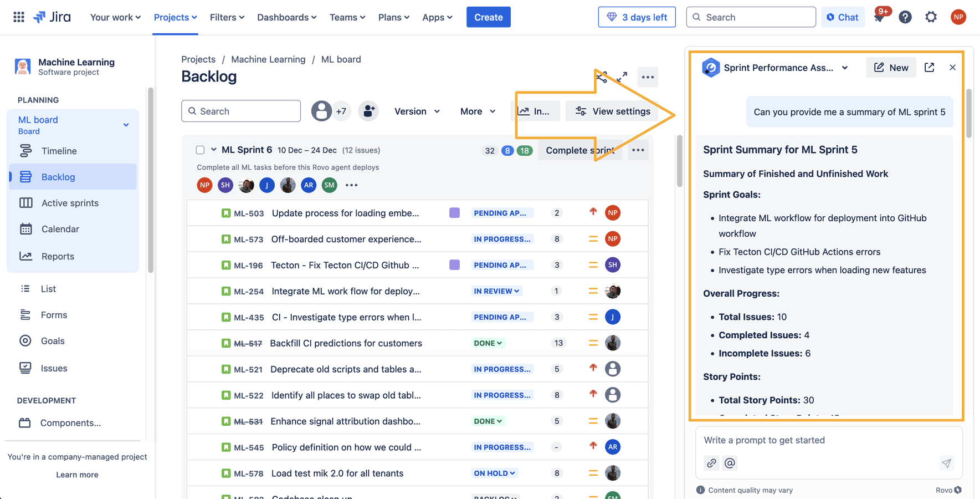Open Calendar in sidebar
This screenshot has width=980, height=499.
point(73,229)
